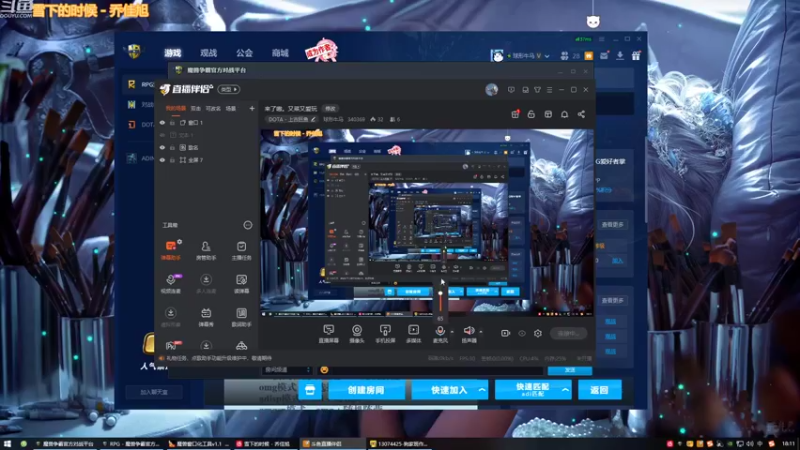Expand the arrow on 快速匹配 button

click(565, 390)
